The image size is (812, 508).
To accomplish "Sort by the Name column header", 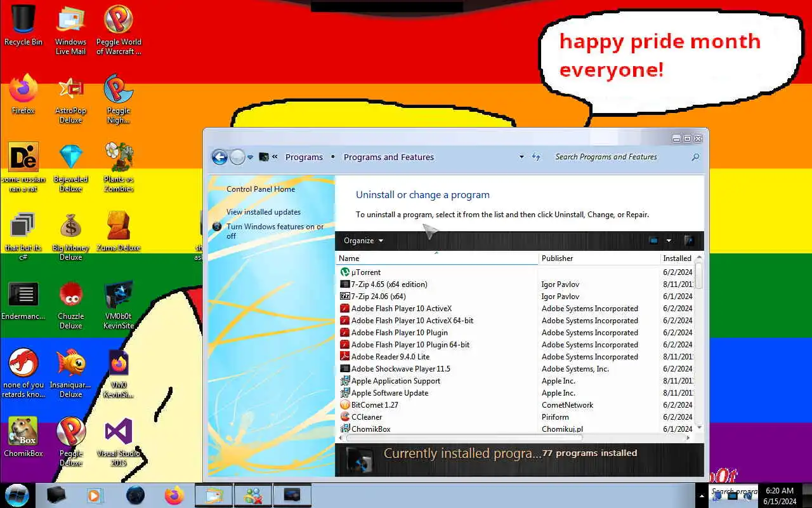I will pyautogui.click(x=436, y=258).
